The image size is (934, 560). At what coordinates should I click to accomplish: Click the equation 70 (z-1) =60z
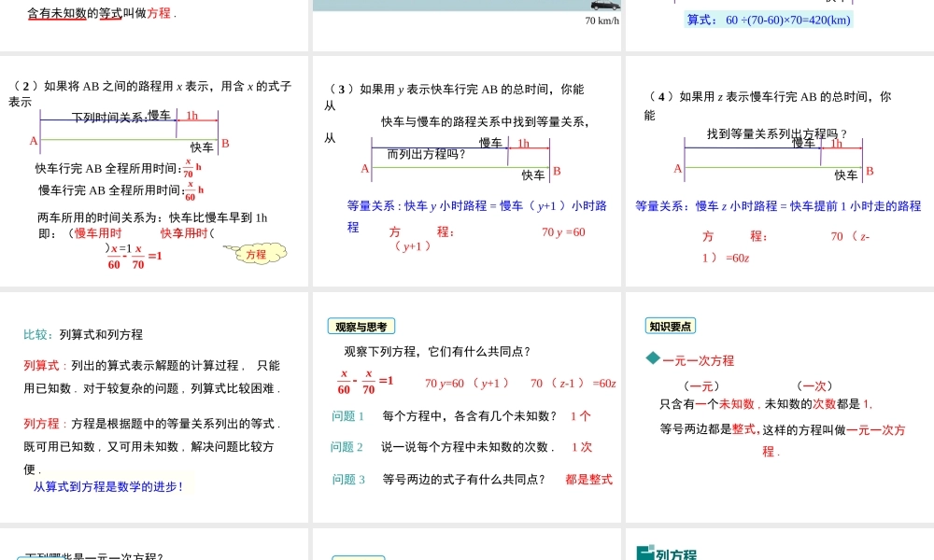coord(573,384)
